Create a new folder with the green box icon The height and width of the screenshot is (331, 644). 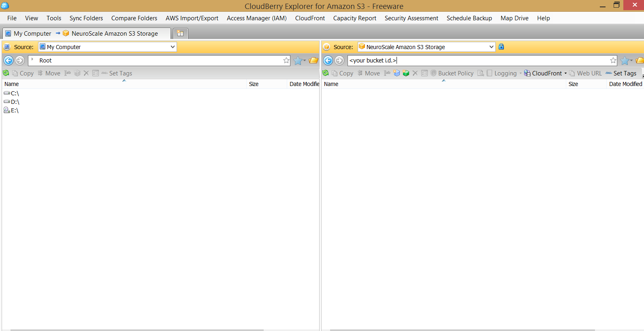tap(406, 73)
